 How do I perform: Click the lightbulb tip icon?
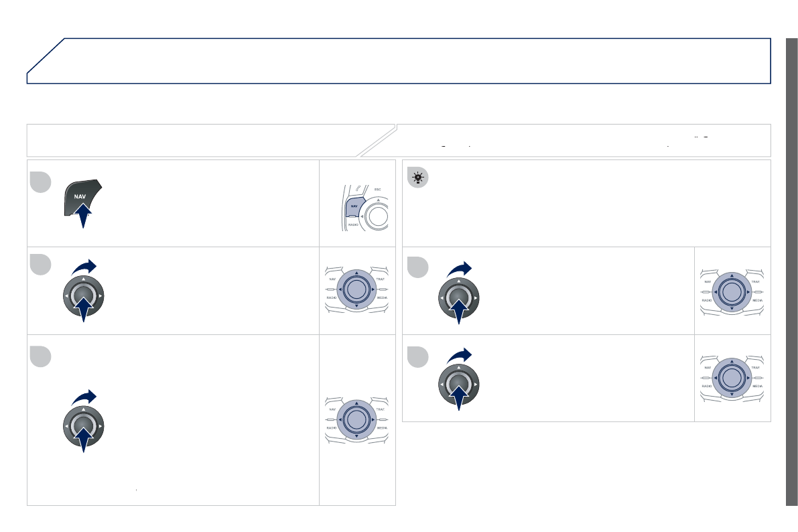click(x=417, y=178)
